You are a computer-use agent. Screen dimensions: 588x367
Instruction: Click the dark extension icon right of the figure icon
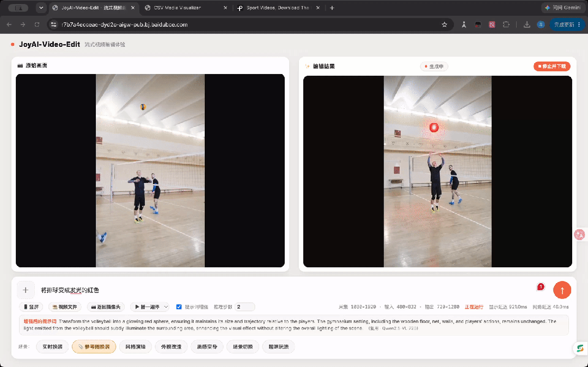pos(478,25)
